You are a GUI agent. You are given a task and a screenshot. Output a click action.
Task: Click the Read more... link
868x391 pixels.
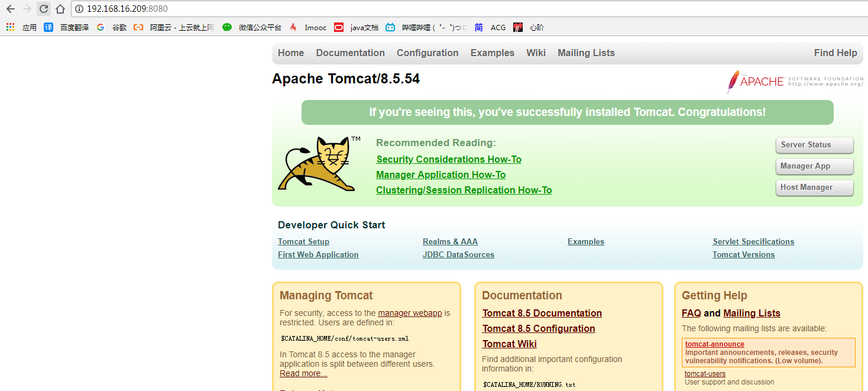[x=303, y=373]
